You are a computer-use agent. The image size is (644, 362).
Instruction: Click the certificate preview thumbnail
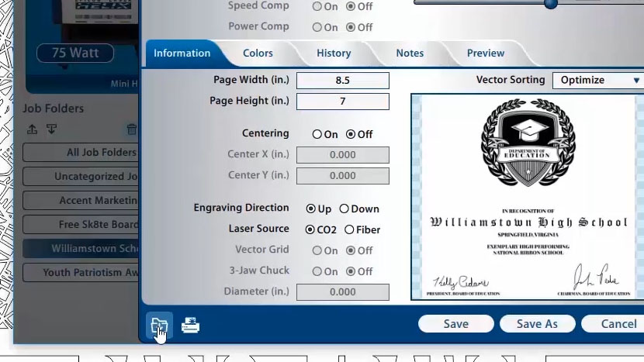pyautogui.click(x=528, y=197)
